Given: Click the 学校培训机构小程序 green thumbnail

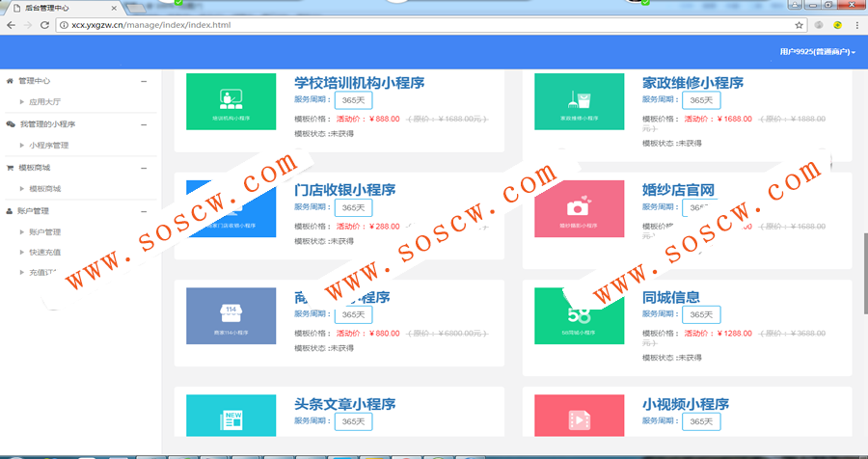Looking at the screenshot, I should (x=231, y=101).
